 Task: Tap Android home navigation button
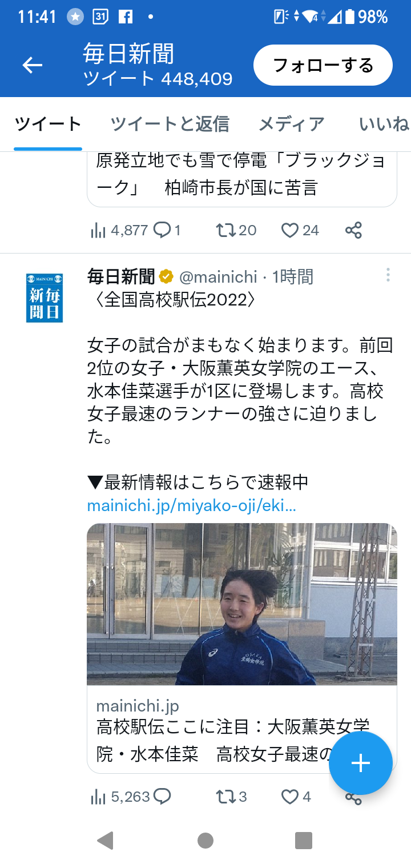tap(205, 840)
